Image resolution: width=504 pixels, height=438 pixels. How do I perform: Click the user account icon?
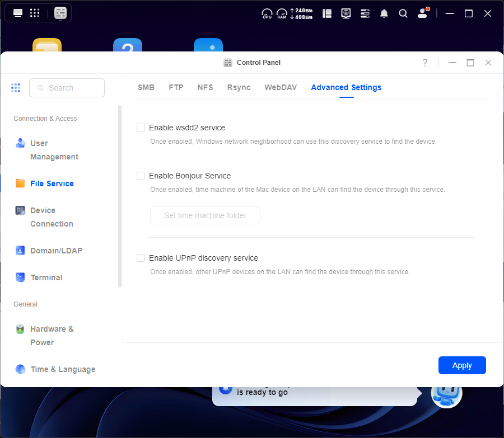click(423, 13)
